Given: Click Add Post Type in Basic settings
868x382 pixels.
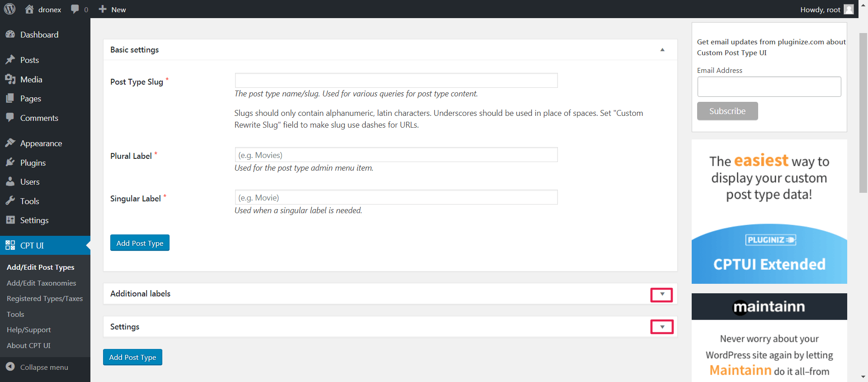Looking at the screenshot, I should [140, 243].
